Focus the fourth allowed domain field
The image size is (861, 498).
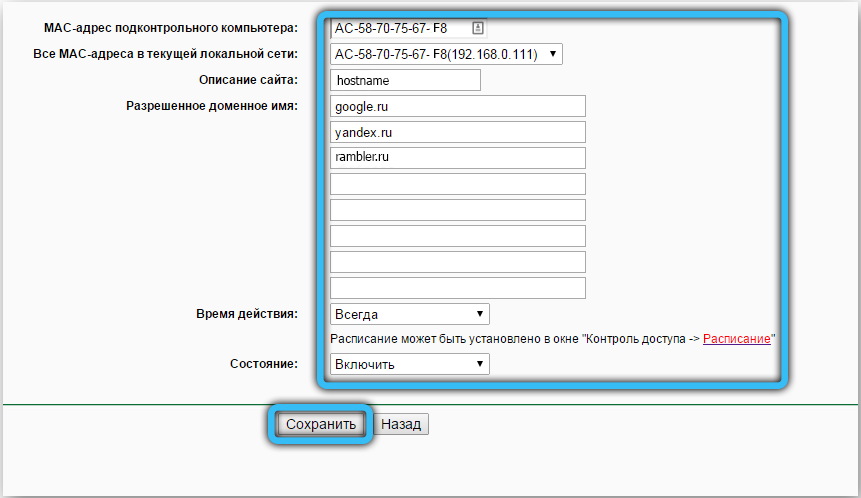pyautogui.click(x=457, y=184)
